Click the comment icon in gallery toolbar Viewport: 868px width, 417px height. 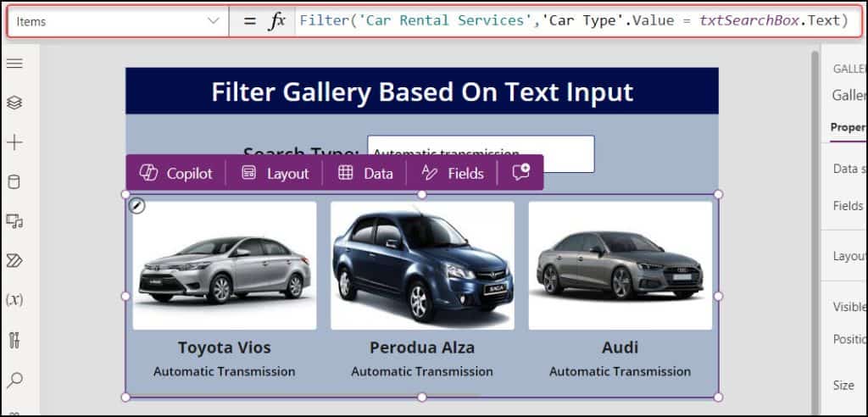pos(521,172)
